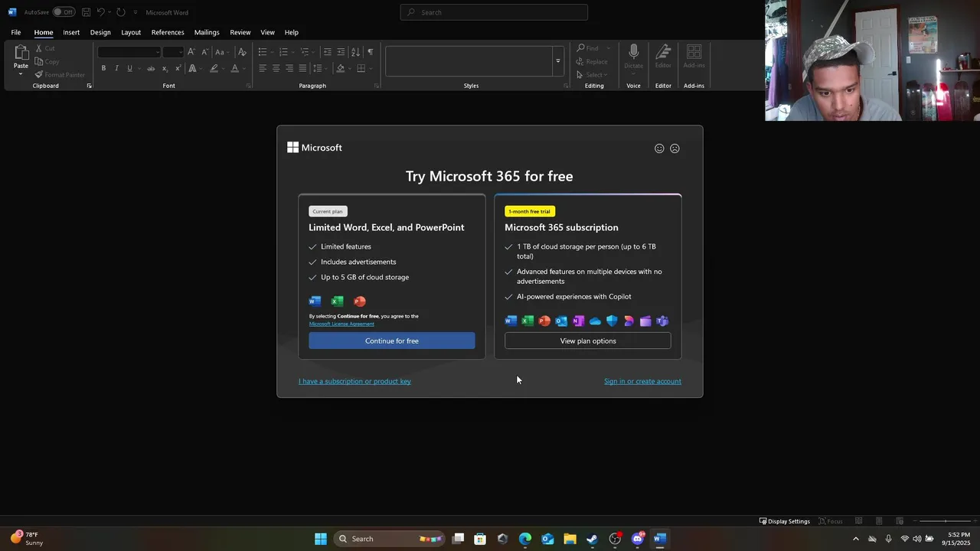The height and width of the screenshot is (551, 980).
Task: Expand the Styles gallery arrow
Action: click(x=557, y=61)
